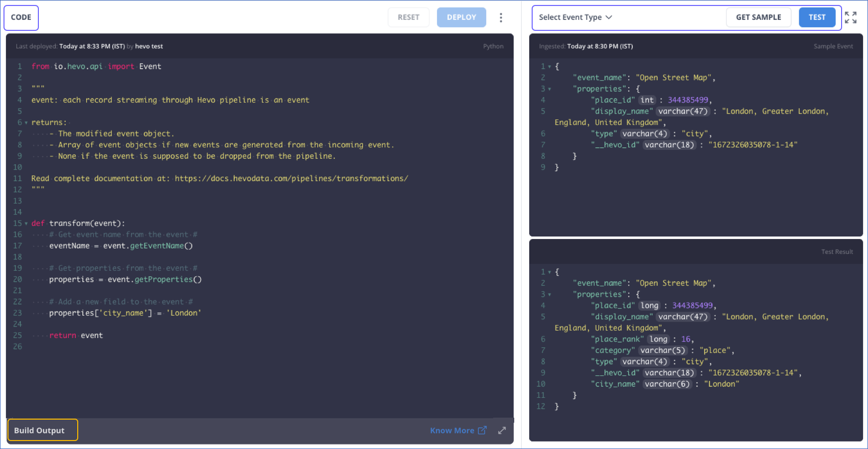The height and width of the screenshot is (449, 868).
Task: Collapse Sample Event root object at line 1
Action: [550, 67]
